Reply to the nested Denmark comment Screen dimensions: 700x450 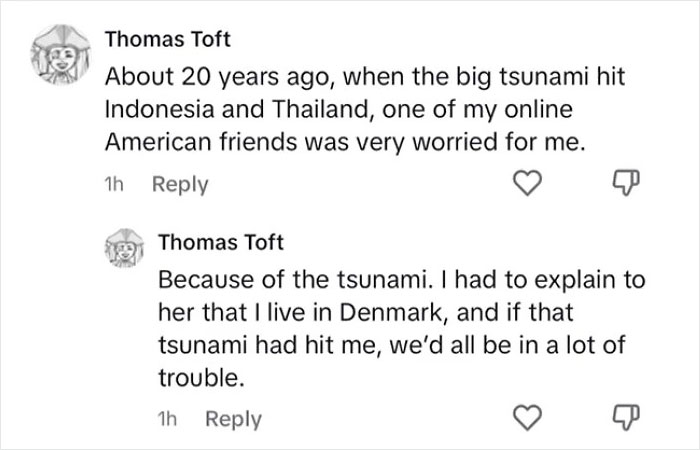(x=232, y=419)
